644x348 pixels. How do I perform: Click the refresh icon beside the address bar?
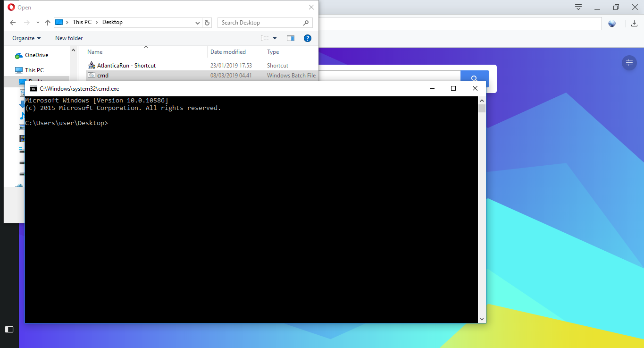pyautogui.click(x=207, y=22)
